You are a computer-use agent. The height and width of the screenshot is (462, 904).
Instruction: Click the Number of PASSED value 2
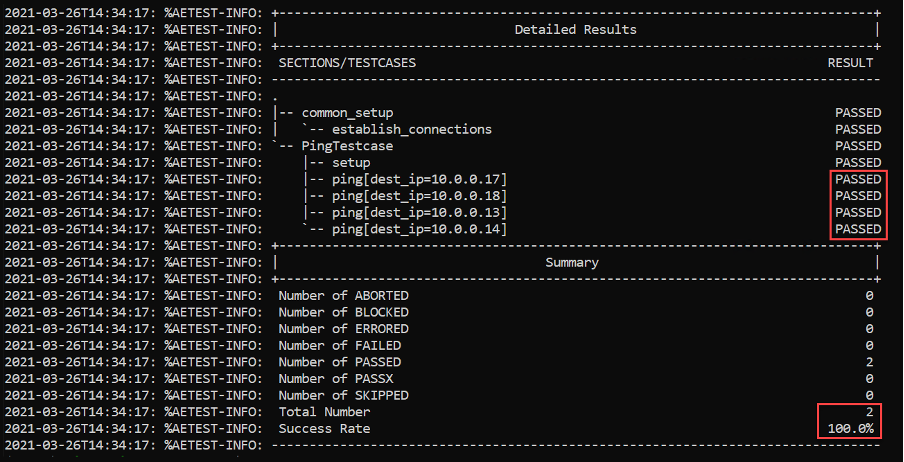(869, 363)
